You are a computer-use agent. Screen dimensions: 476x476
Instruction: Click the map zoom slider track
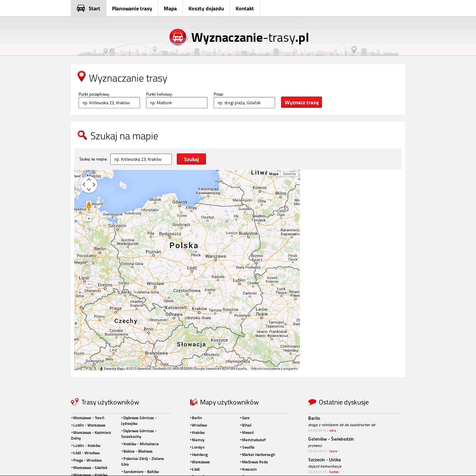[x=89, y=251]
